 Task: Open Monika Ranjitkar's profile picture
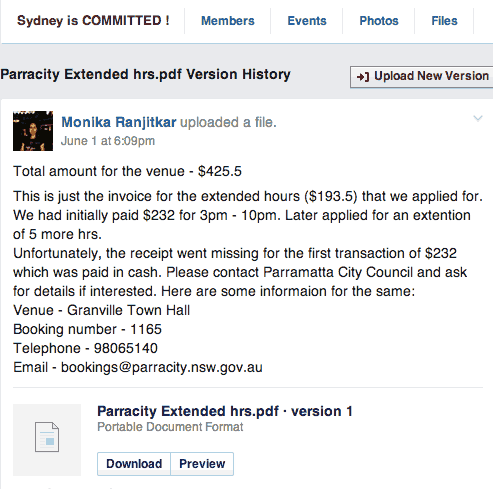(x=33, y=131)
